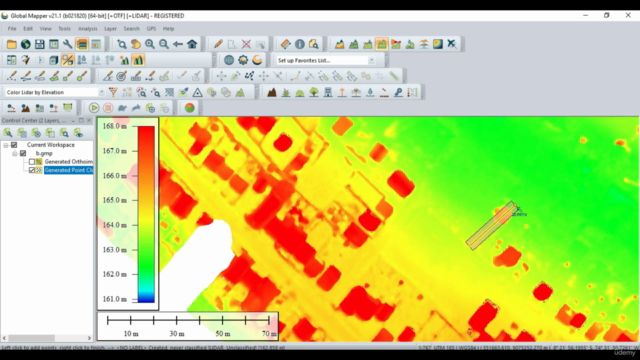Viewport: 640px width, 360px height.
Task: Open the View menu
Action: [45, 29]
